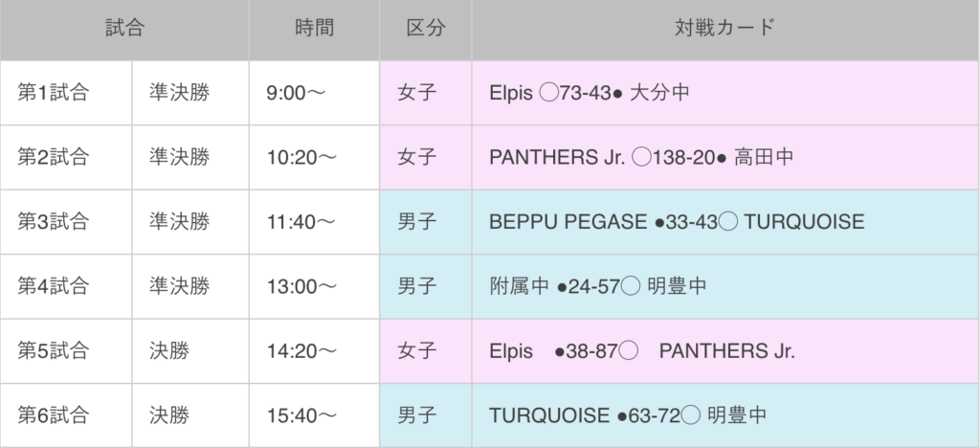Select the 第1試合 cell

(54, 93)
